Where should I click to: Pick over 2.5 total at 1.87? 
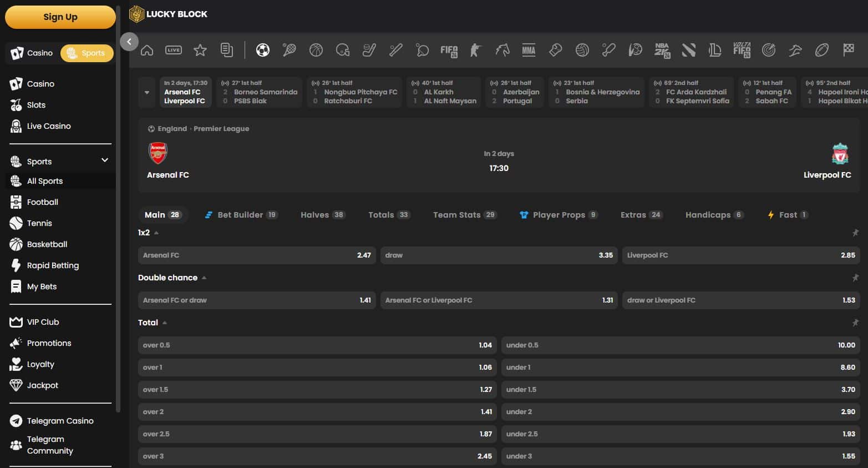click(317, 434)
